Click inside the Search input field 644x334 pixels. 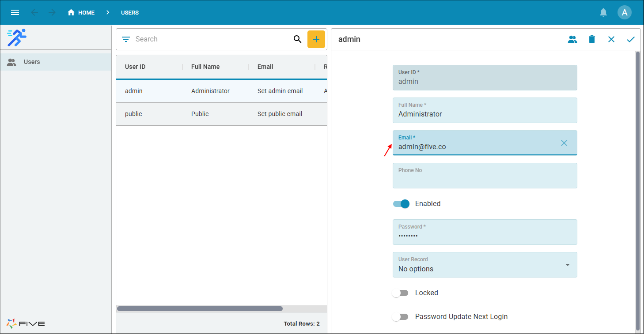(199, 39)
